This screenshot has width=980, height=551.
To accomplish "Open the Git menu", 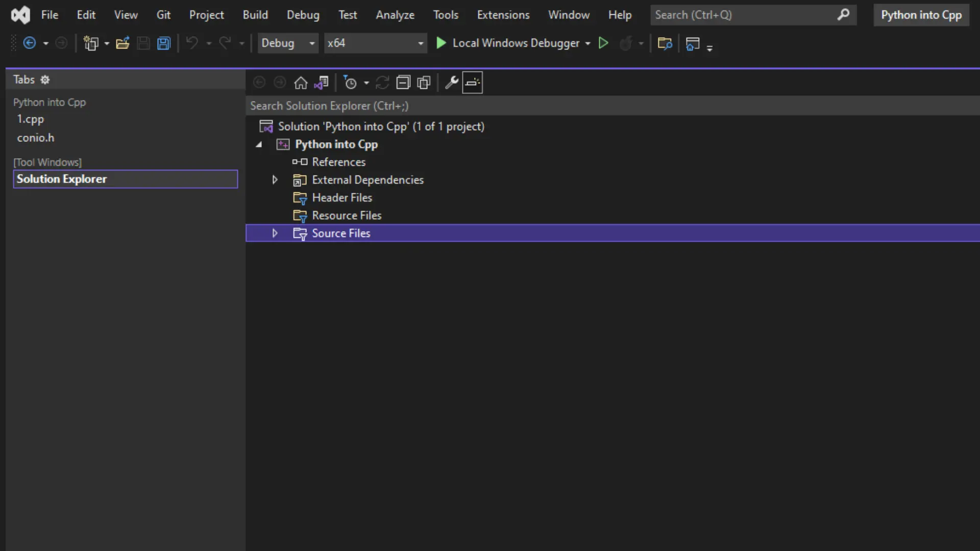I will click(163, 15).
